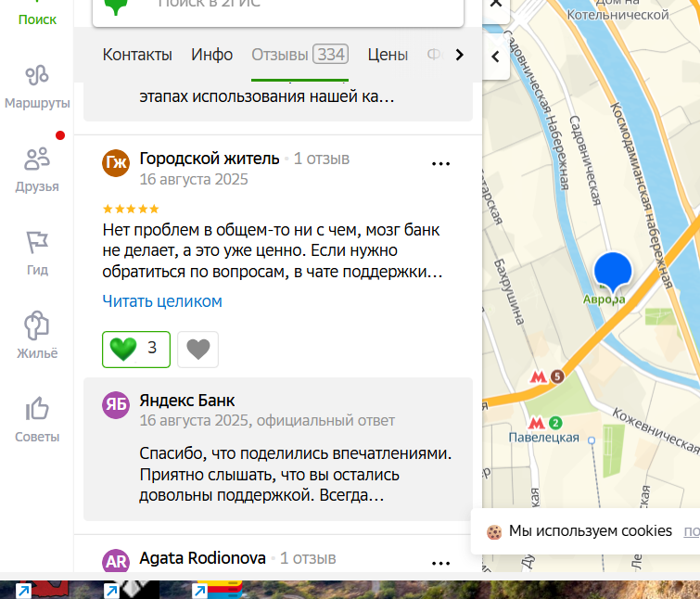Click the cookie emoji in cookies banner
700x599 pixels.
click(x=494, y=532)
